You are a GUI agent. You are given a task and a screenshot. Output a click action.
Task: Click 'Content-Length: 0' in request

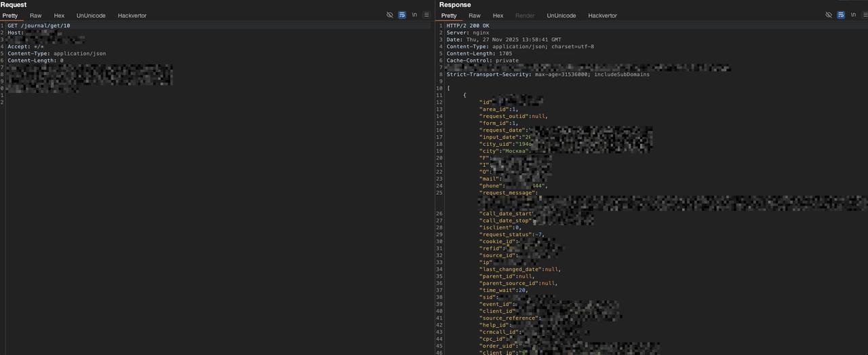[x=35, y=60]
